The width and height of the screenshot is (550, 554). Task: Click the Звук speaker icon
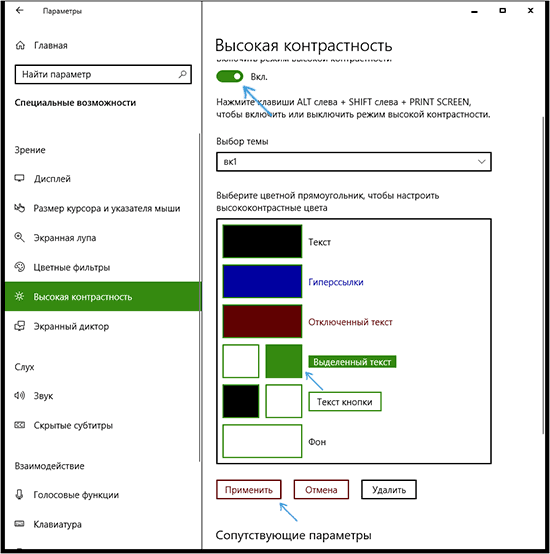pyautogui.click(x=19, y=395)
